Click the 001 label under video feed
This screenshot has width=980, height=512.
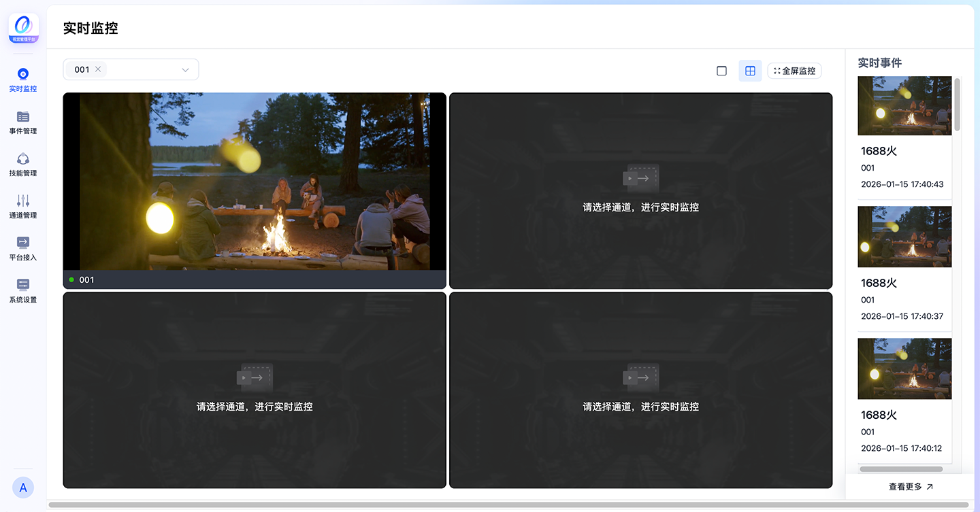click(x=86, y=279)
